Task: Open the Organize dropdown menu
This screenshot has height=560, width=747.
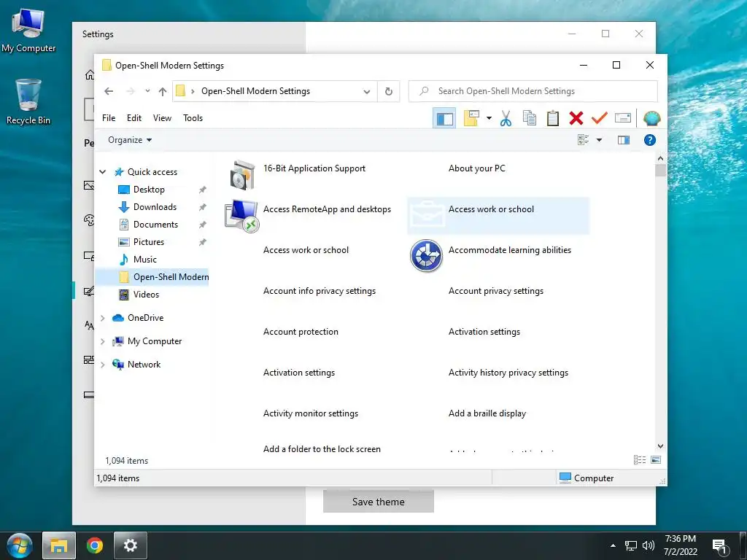Action: coord(130,140)
